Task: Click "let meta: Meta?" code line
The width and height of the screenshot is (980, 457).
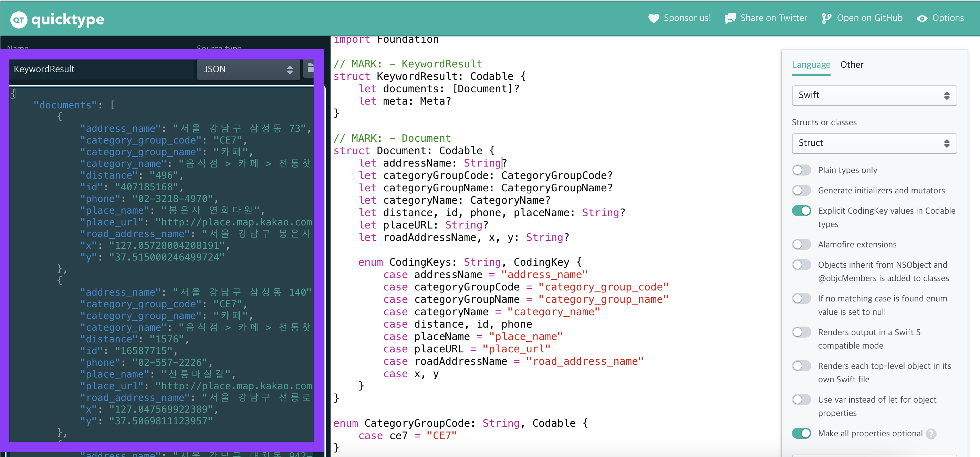Action: click(x=405, y=101)
